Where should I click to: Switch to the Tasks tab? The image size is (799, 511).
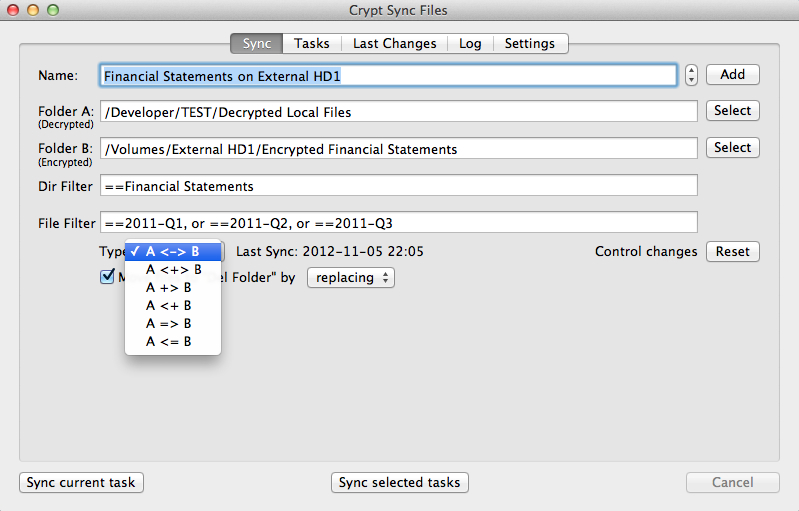[x=312, y=43]
